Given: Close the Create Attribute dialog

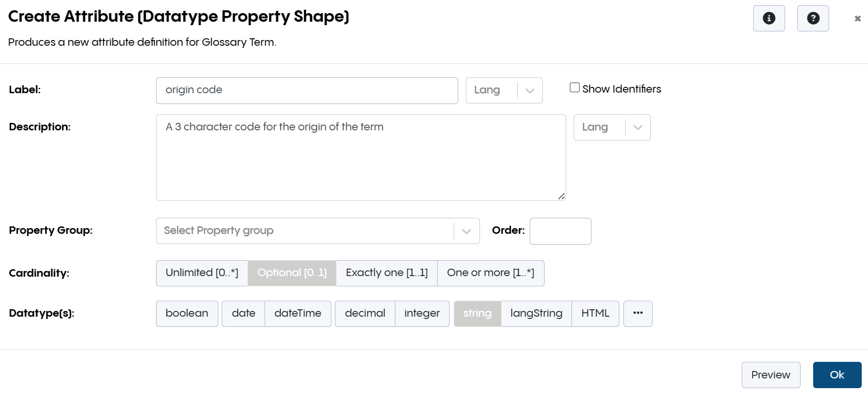Looking at the screenshot, I should 857,18.
